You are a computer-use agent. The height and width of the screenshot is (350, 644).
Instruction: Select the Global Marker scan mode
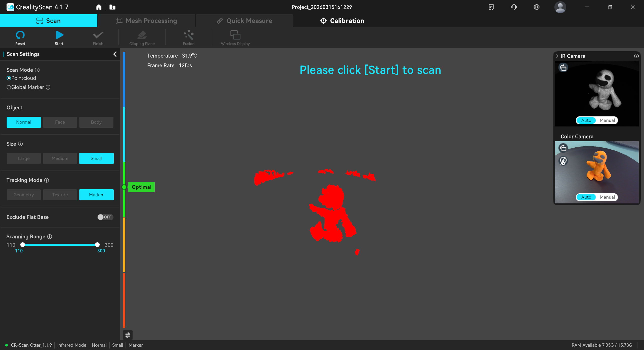pos(9,87)
